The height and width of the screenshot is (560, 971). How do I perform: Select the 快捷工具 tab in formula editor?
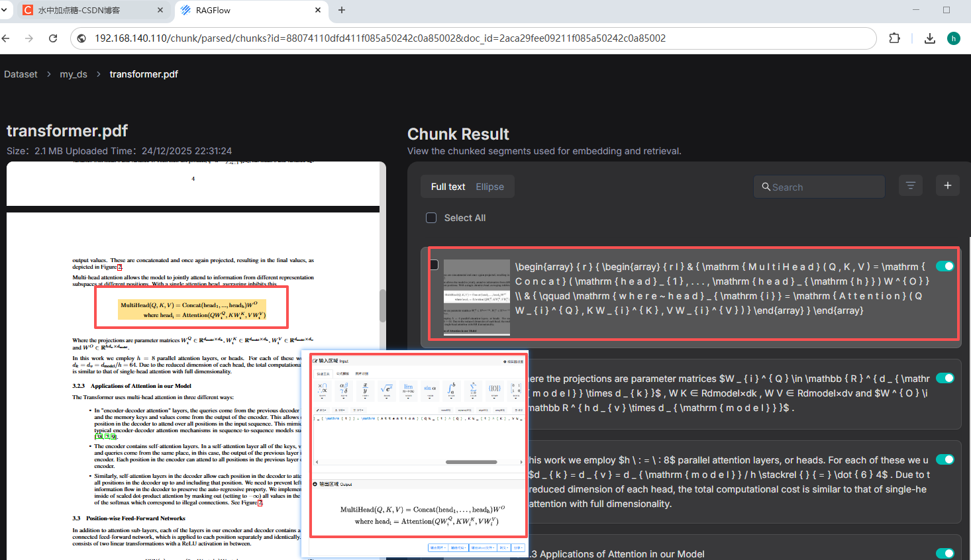point(323,374)
